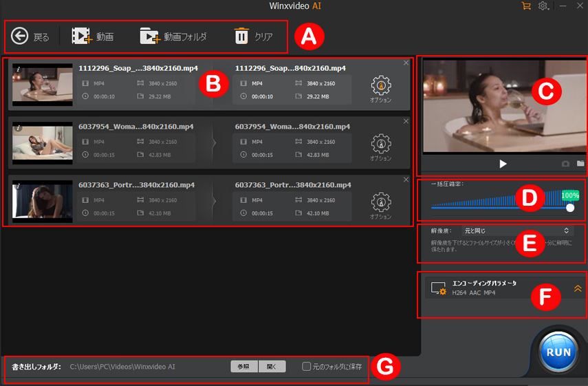Add a video folder with 動画フォルダ

pyautogui.click(x=150, y=36)
